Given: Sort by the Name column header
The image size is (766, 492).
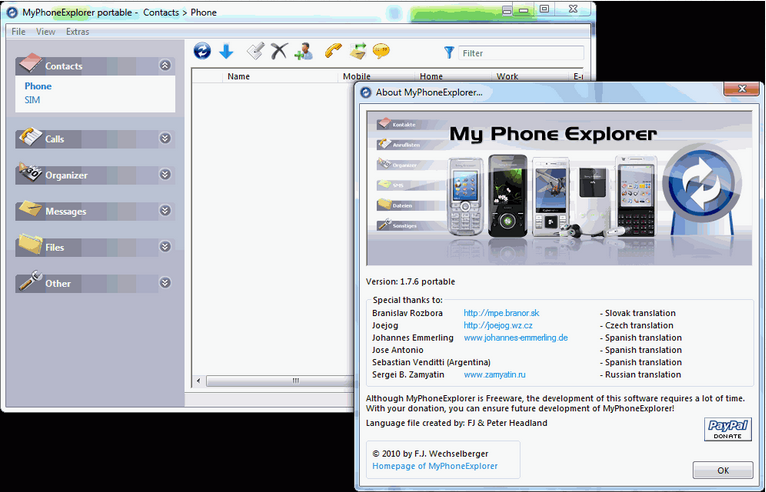Looking at the screenshot, I should (x=280, y=76).
